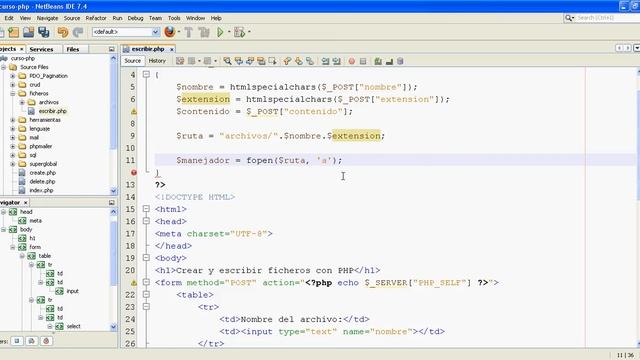Open dropdown arrow next to Debug Project
Viewport: 640px width, 360px height.
[x=249, y=32]
